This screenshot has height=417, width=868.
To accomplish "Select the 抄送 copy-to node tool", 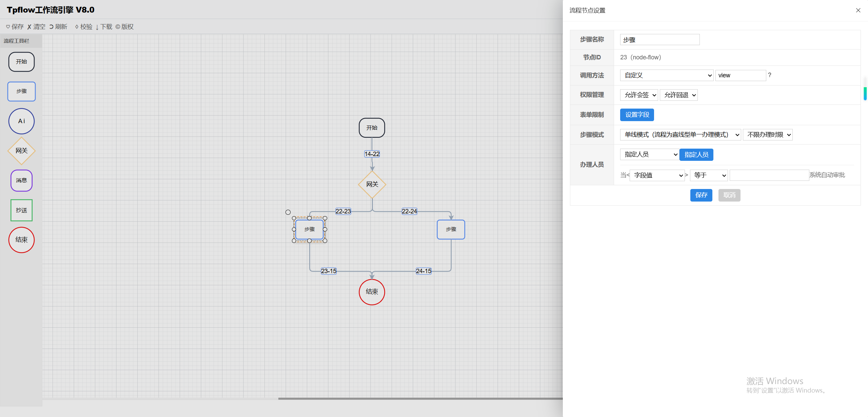I will click(x=21, y=210).
